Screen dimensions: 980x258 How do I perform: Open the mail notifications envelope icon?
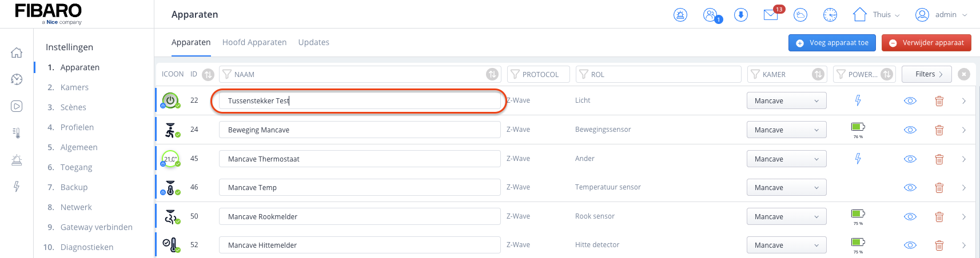tap(771, 15)
